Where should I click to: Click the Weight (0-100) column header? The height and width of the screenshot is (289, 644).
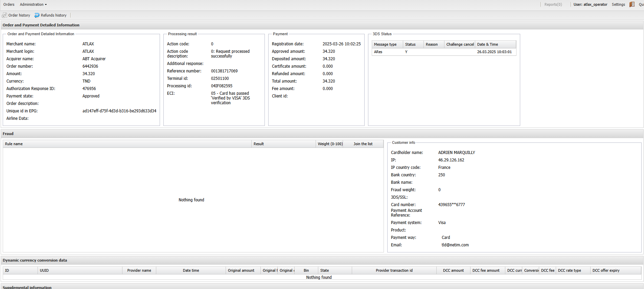(330, 144)
